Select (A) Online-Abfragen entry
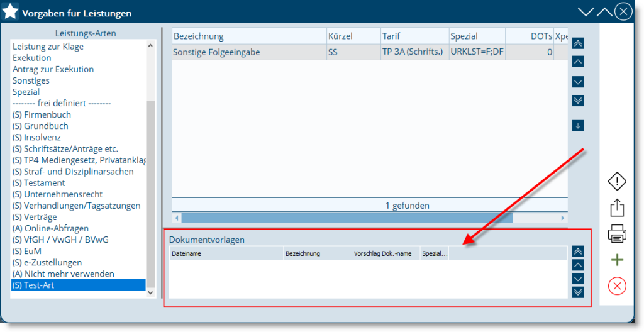 50,228
